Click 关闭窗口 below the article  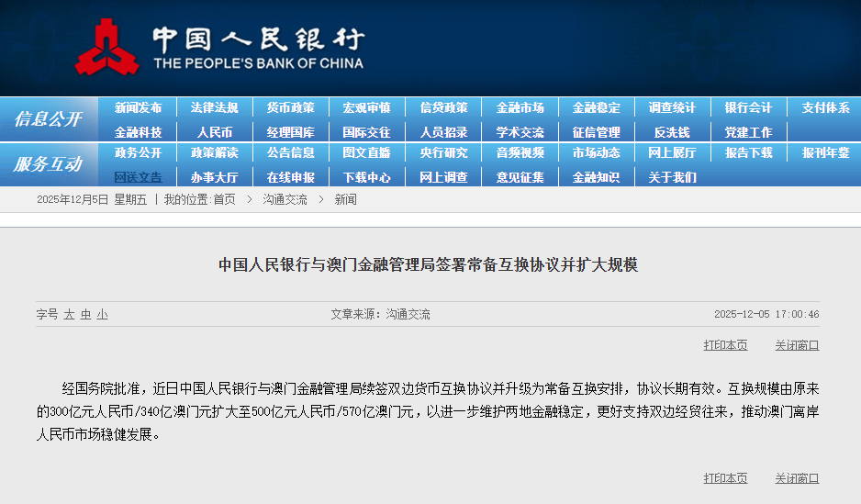click(797, 478)
